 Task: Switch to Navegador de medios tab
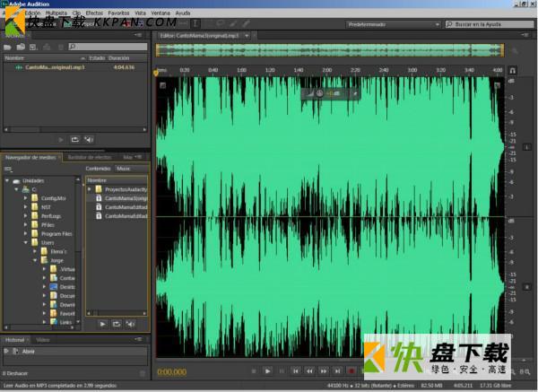click(30, 157)
